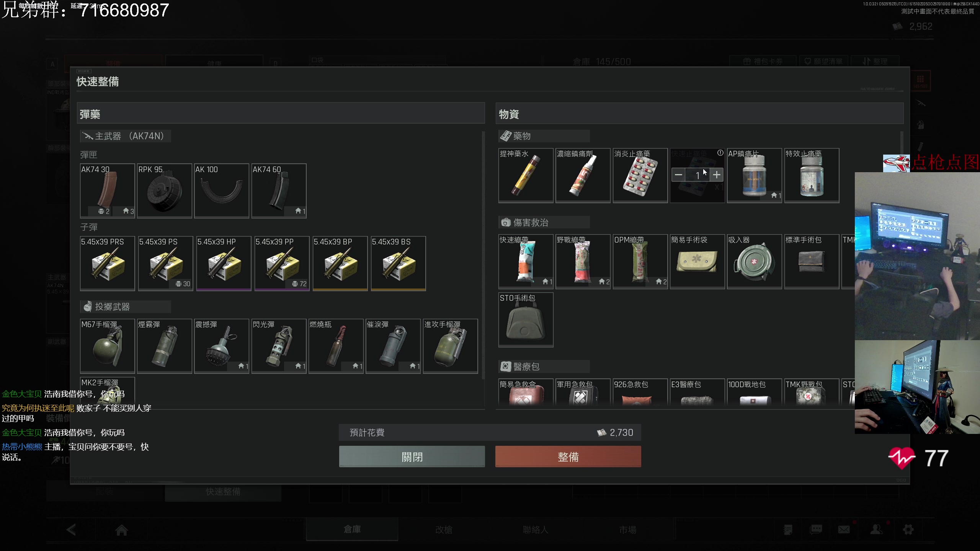The width and height of the screenshot is (980, 551).
Task: Switch to the 市場 tab
Action: point(628,529)
